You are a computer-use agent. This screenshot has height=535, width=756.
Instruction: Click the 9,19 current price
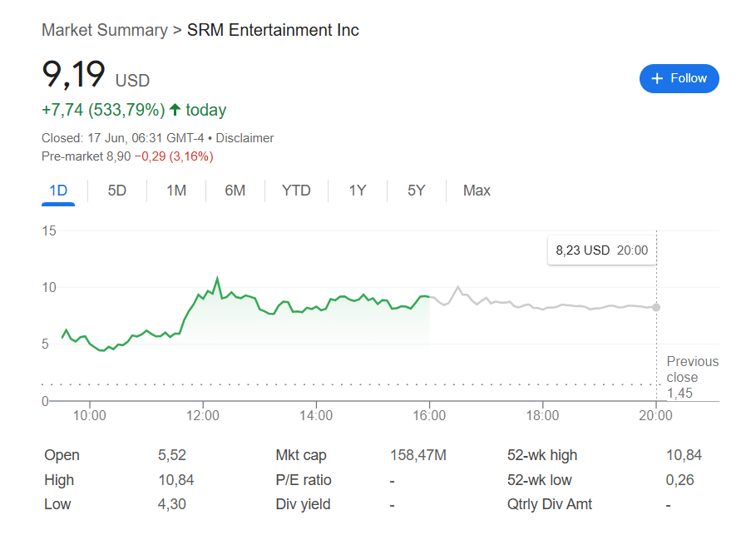click(x=73, y=74)
